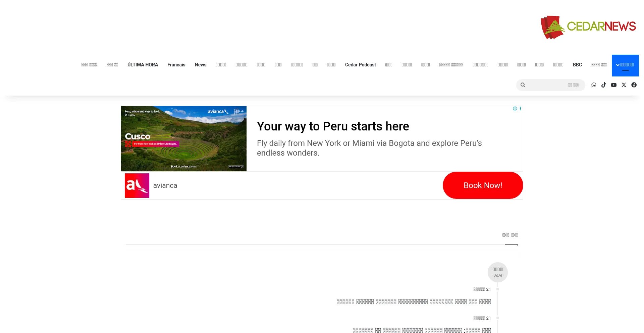Click the Cusco ad image thumbnail
Screen dimensions: 644x333
(x=184, y=138)
